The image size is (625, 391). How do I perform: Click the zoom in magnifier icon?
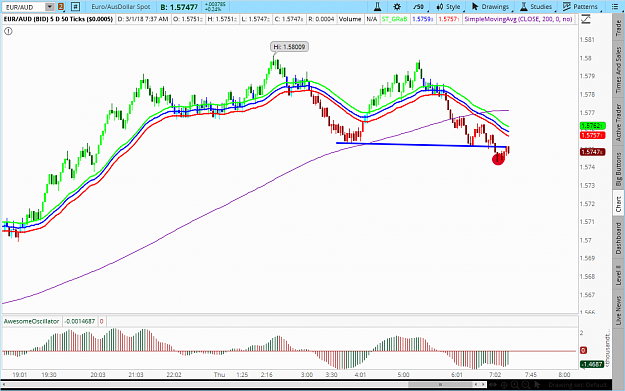[515, 385]
